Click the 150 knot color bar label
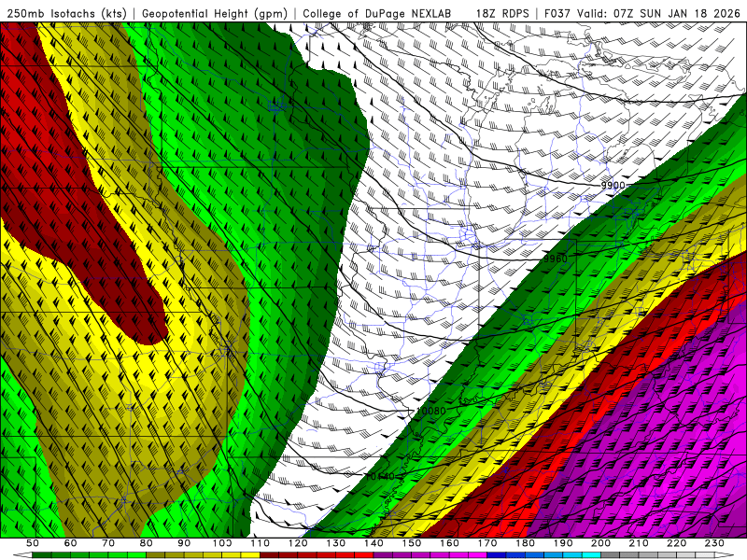 point(412,543)
